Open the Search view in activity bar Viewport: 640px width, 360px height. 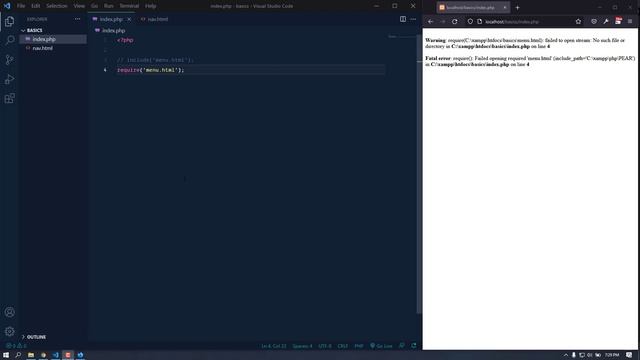[x=9, y=40]
